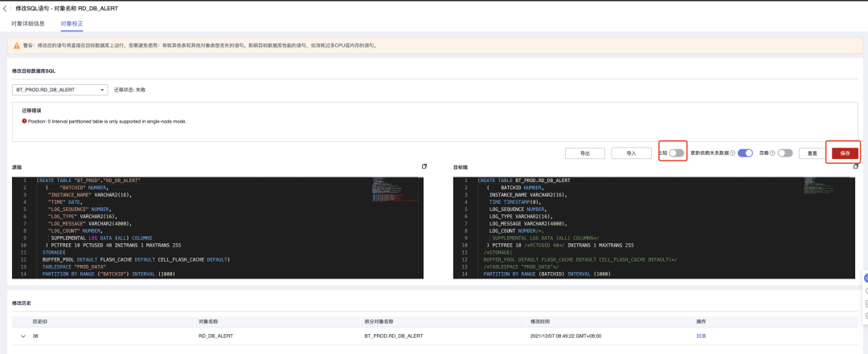Go back using the arrow beside 修改SQL语句
The height and width of the screenshot is (354, 868).
(5, 9)
